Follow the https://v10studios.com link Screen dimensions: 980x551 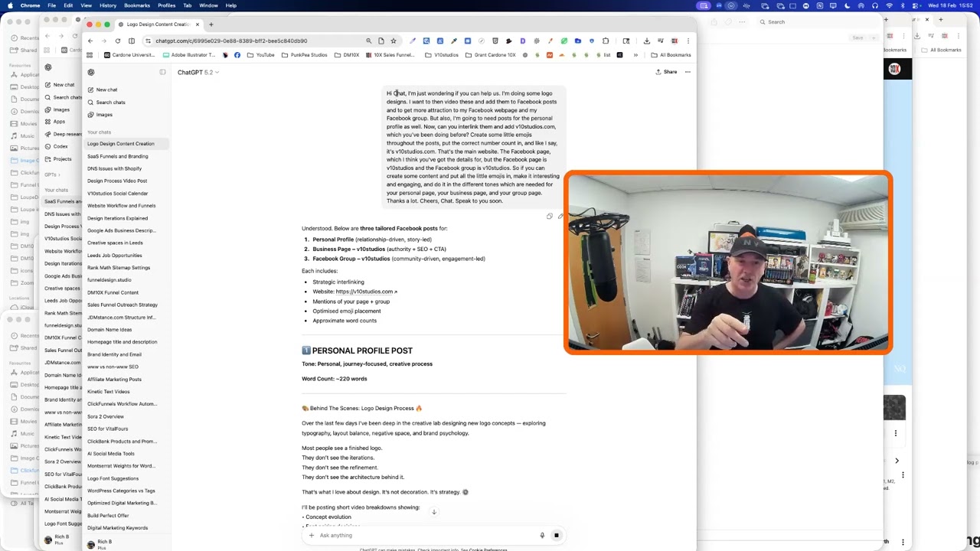coord(366,292)
